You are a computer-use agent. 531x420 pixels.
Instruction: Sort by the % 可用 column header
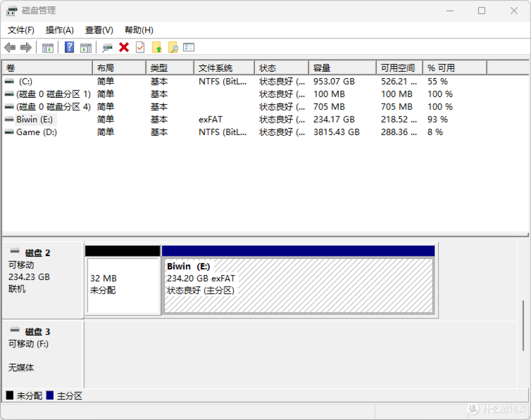click(455, 68)
